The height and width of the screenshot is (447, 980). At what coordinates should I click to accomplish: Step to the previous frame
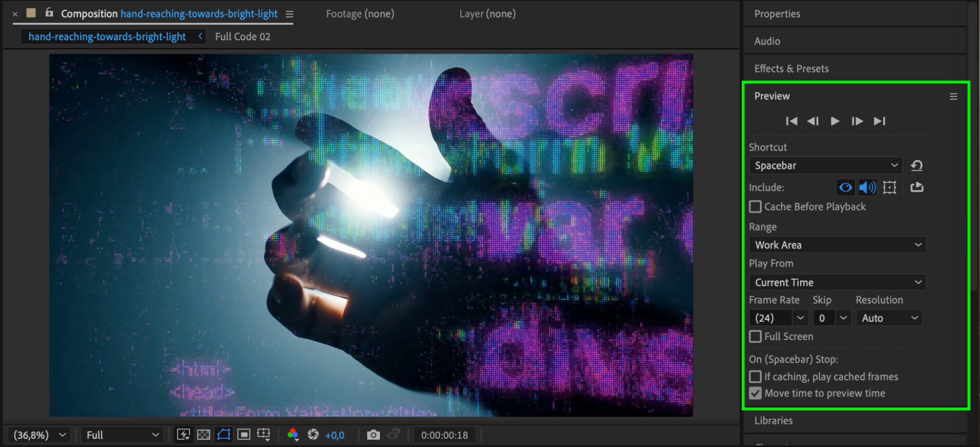[x=813, y=121]
